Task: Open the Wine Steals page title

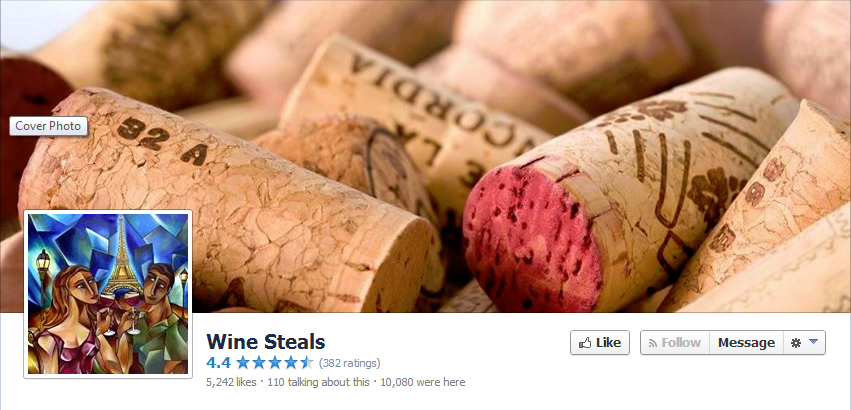Action: click(266, 342)
